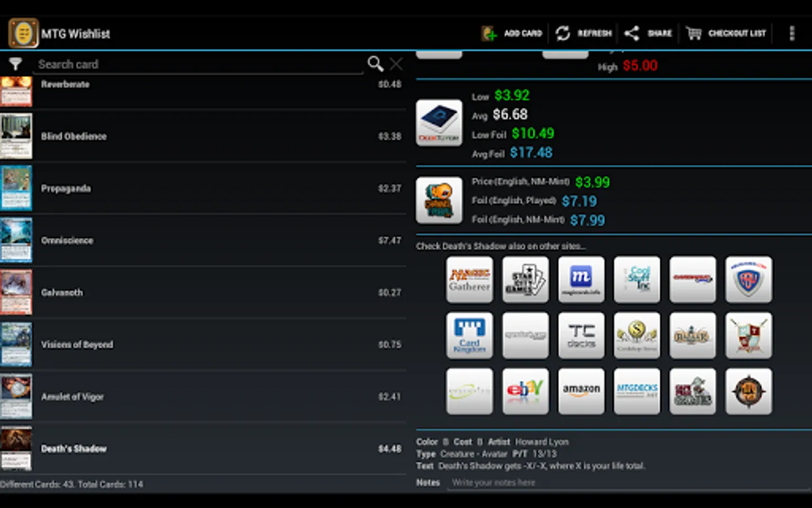This screenshot has height=508, width=812.
Task: Search Death's Shadow on Amazon
Action: [x=581, y=392]
